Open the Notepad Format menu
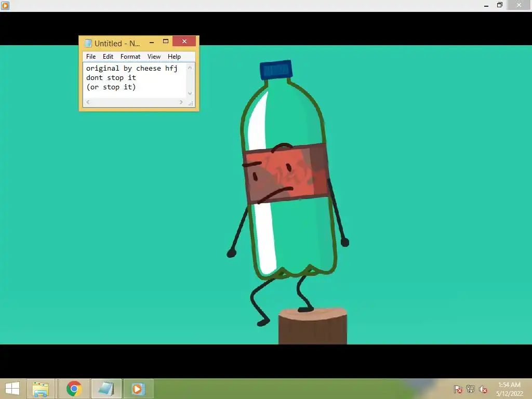This screenshot has width=532, height=399. [130, 56]
